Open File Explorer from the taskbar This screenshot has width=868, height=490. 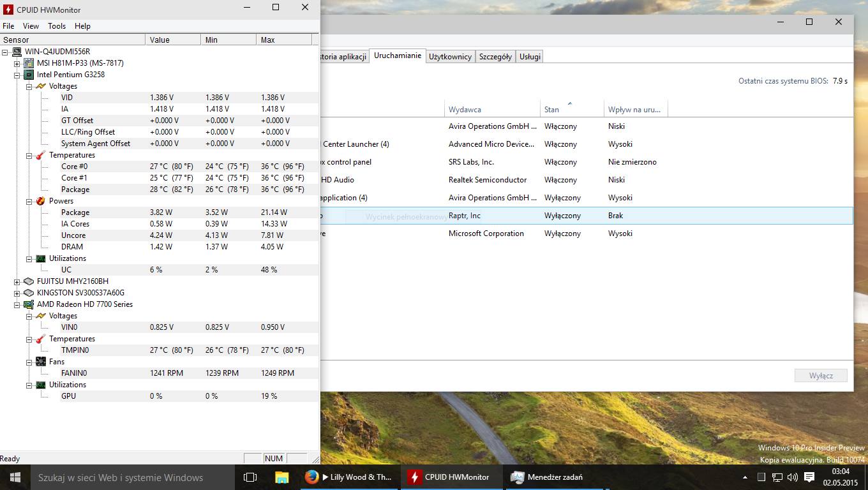point(281,477)
